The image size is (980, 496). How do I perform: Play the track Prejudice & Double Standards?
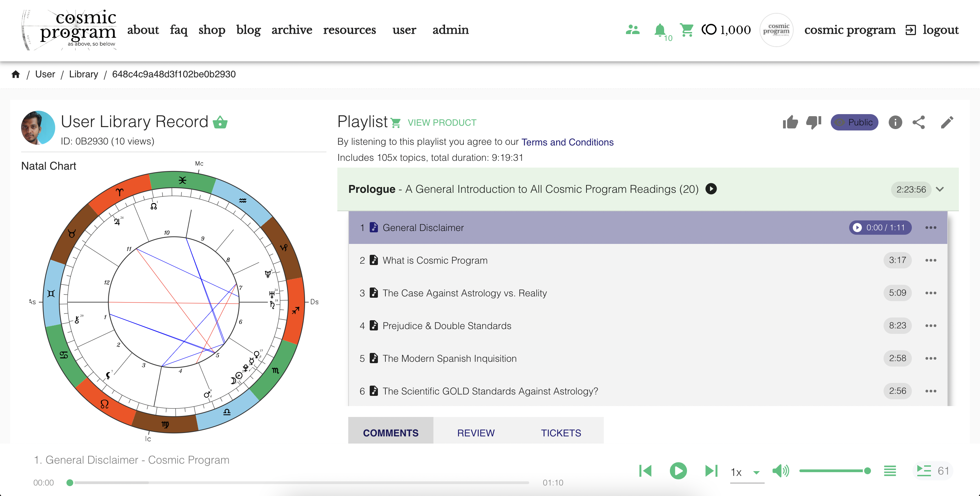pyautogui.click(x=447, y=326)
